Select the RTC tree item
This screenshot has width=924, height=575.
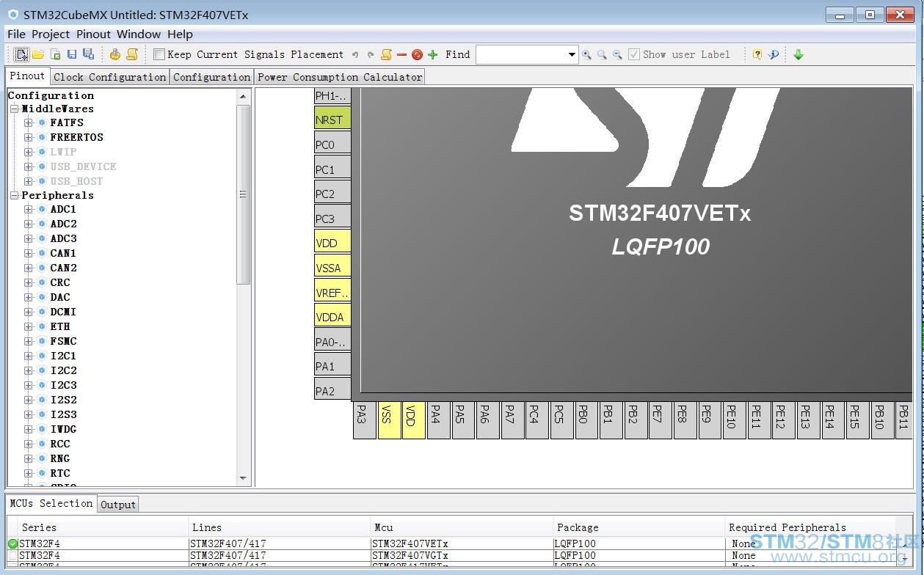(x=60, y=473)
